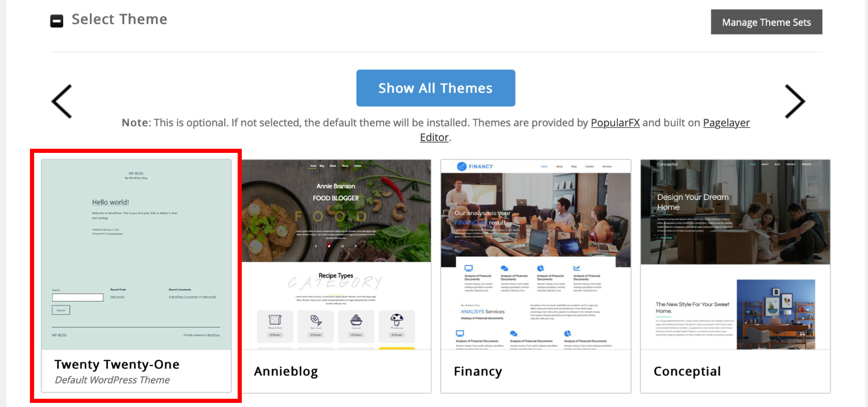The width and height of the screenshot is (868, 407).
Task: Click the Show All Themes button
Action: (x=436, y=88)
